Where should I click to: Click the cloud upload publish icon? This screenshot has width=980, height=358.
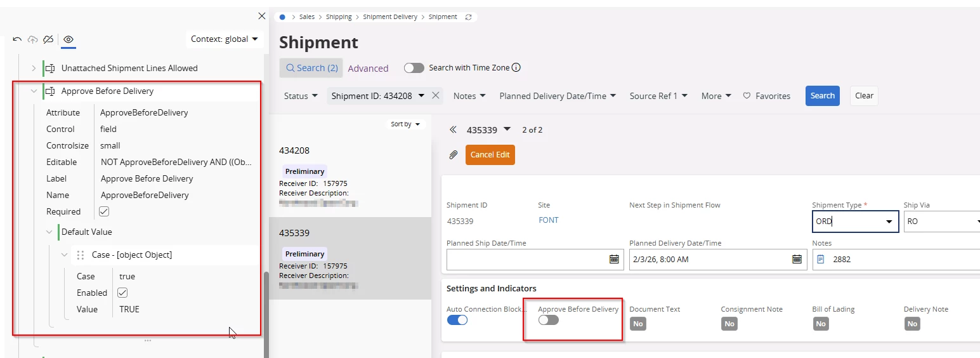[32, 39]
